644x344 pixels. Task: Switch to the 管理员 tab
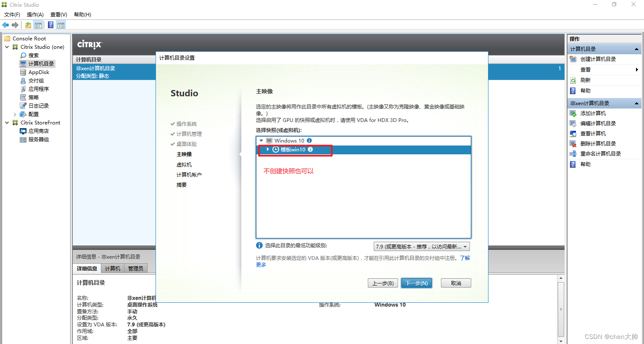[x=136, y=268]
